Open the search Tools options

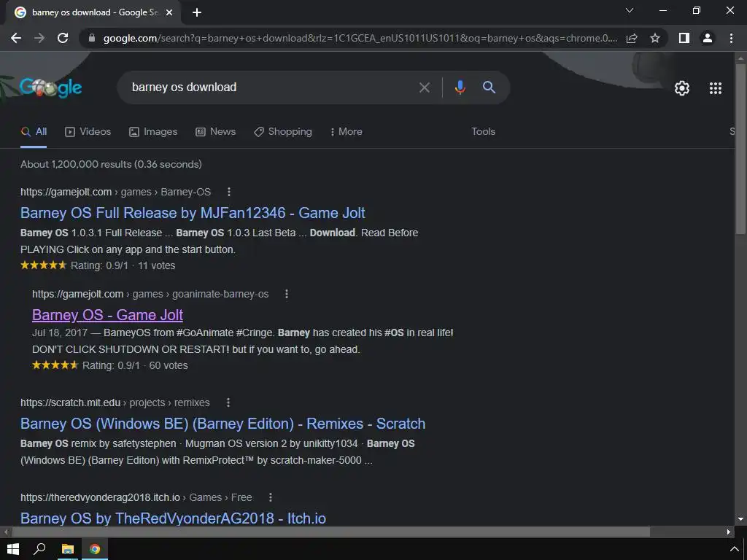(483, 131)
